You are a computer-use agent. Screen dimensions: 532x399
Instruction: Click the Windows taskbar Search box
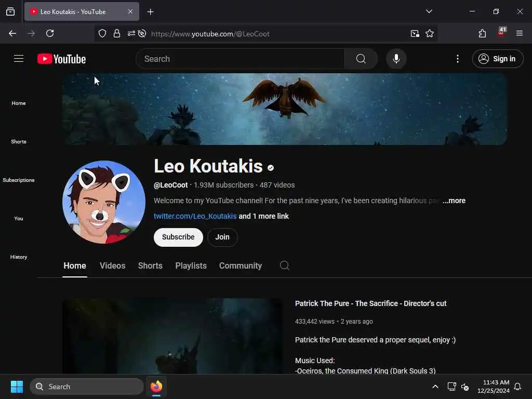click(x=87, y=387)
